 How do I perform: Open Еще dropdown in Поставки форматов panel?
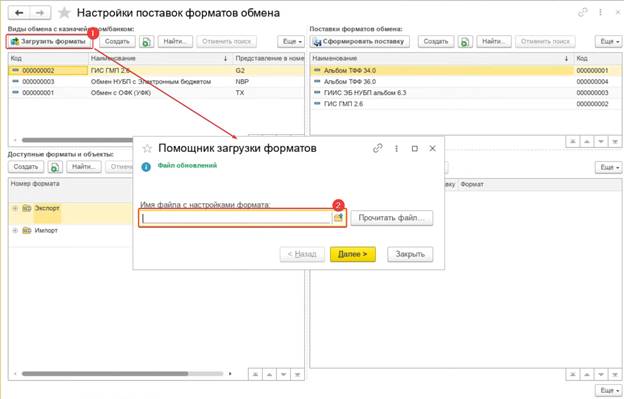tap(608, 41)
